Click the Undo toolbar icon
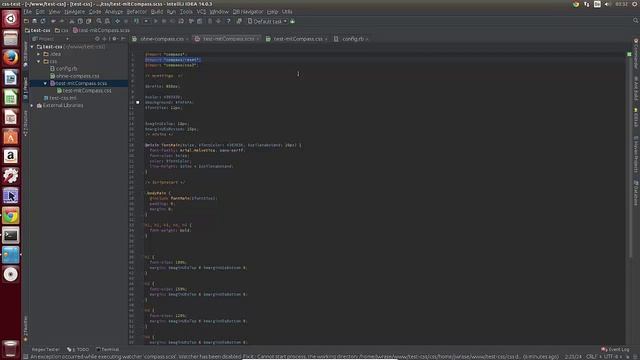Image resolution: width=640 pixels, height=360 pixels. point(53,21)
